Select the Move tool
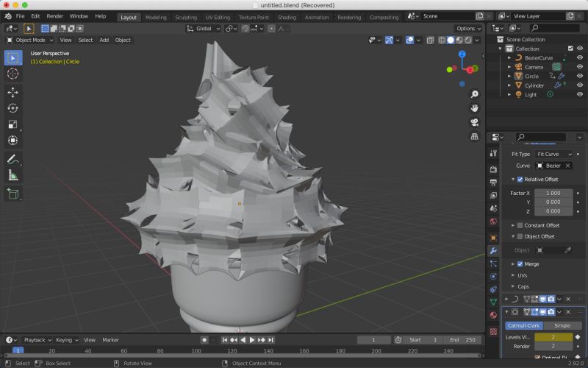 click(x=12, y=93)
